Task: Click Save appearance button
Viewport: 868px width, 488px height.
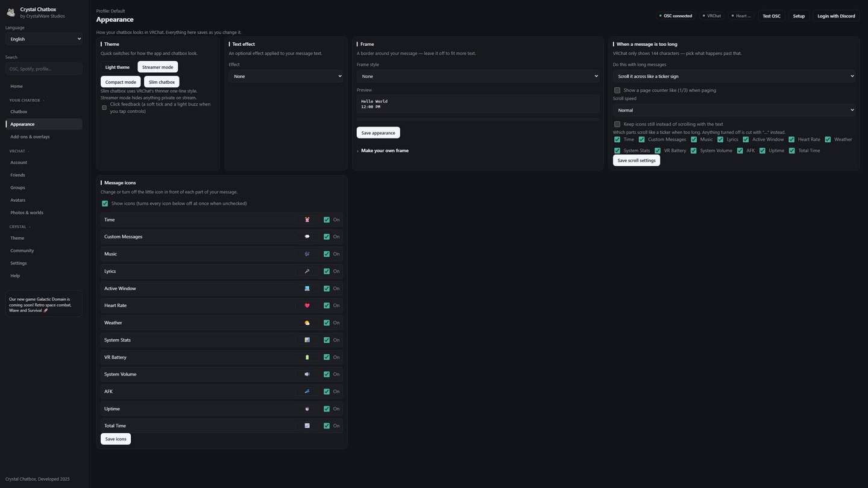Action: [379, 133]
